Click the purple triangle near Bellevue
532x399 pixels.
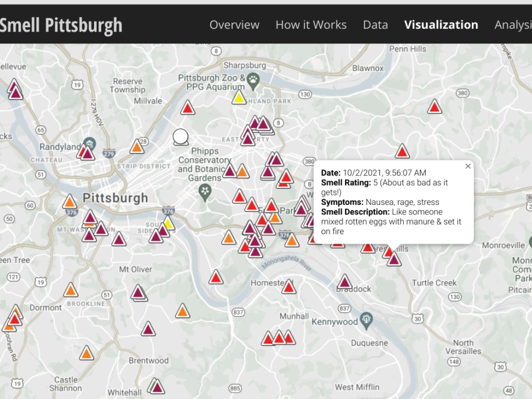tap(16, 92)
